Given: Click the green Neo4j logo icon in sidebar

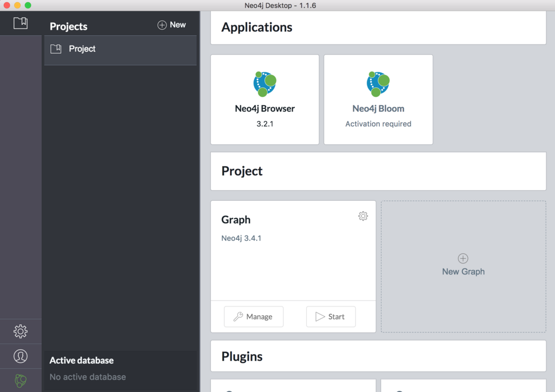Looking at the screenshot, I should (x=21, y=381).
